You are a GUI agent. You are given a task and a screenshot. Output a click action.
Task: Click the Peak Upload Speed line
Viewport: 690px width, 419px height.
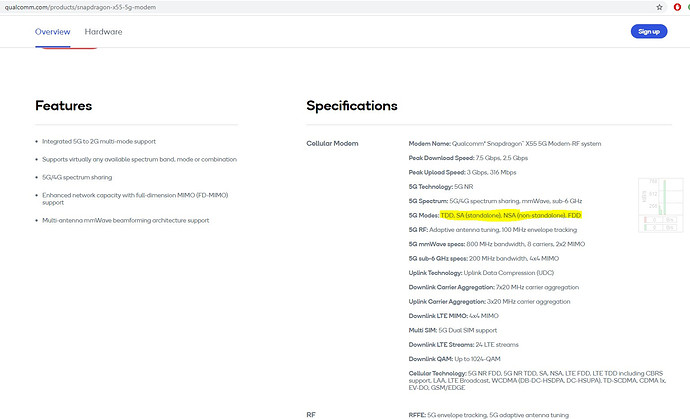462,173
